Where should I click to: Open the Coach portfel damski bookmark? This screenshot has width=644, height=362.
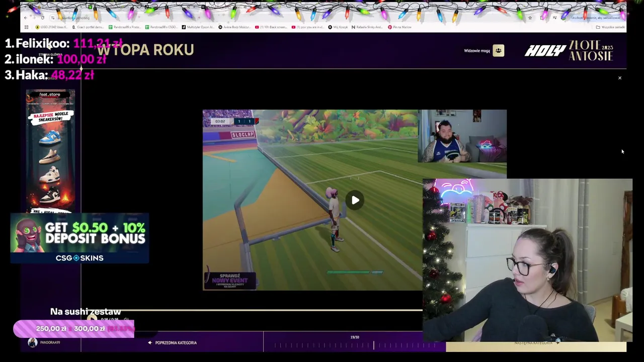(88, 27)
